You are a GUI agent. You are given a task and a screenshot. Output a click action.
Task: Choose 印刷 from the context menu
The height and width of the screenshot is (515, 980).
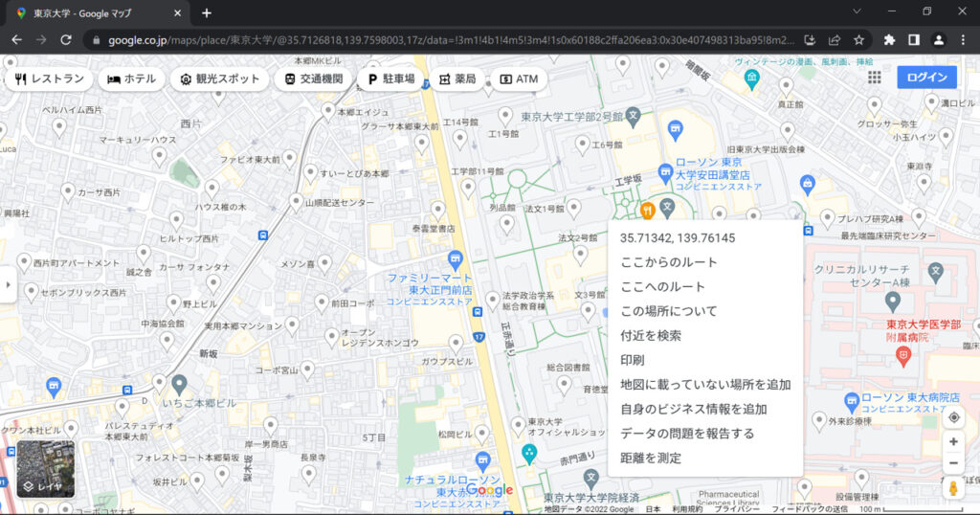[x=705, y=359]
